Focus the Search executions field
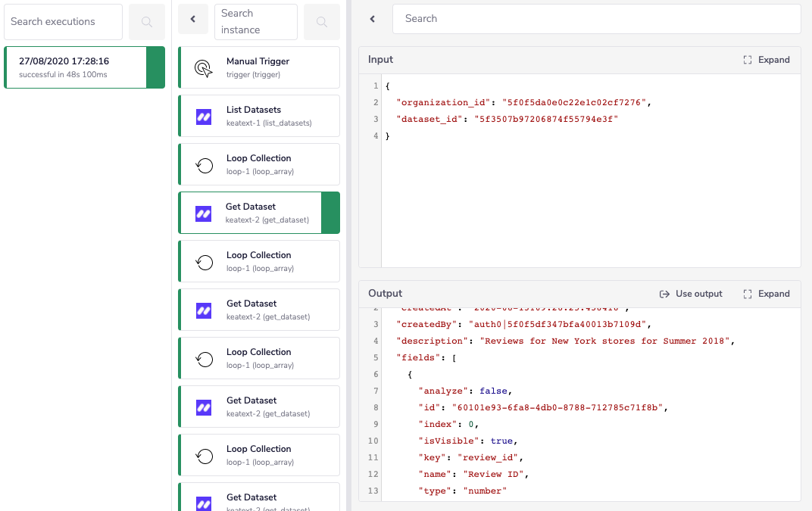 point(64,22)
